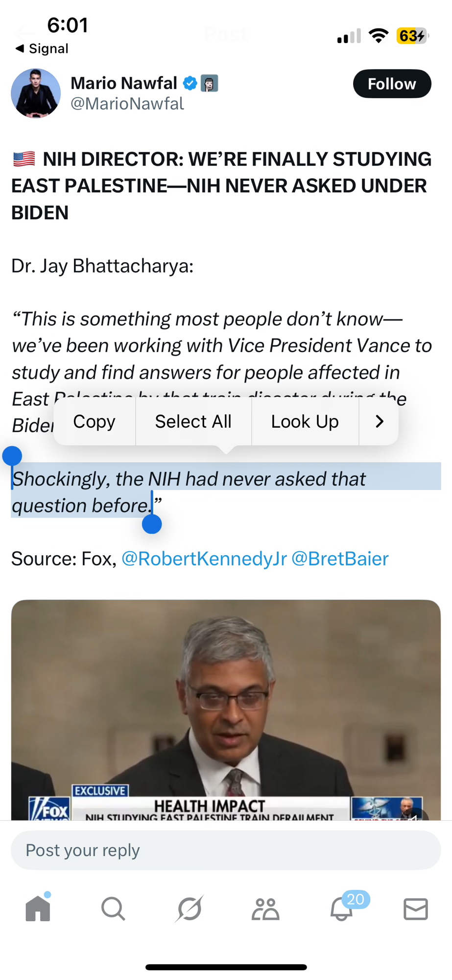Tap the @MarioNawfal handle
Viewport: 452px width, 980px height.
click(x=127, y=104)
